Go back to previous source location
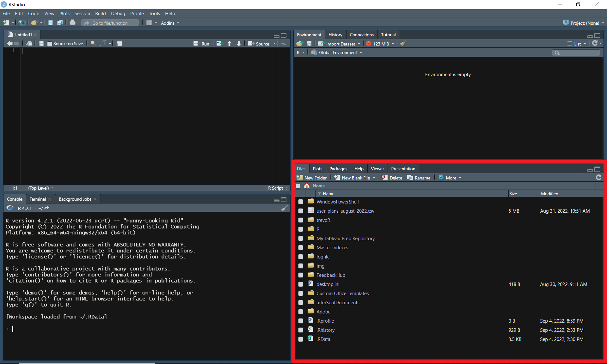The height and width of the screenshot is (364, 607). tap(10, 44)
